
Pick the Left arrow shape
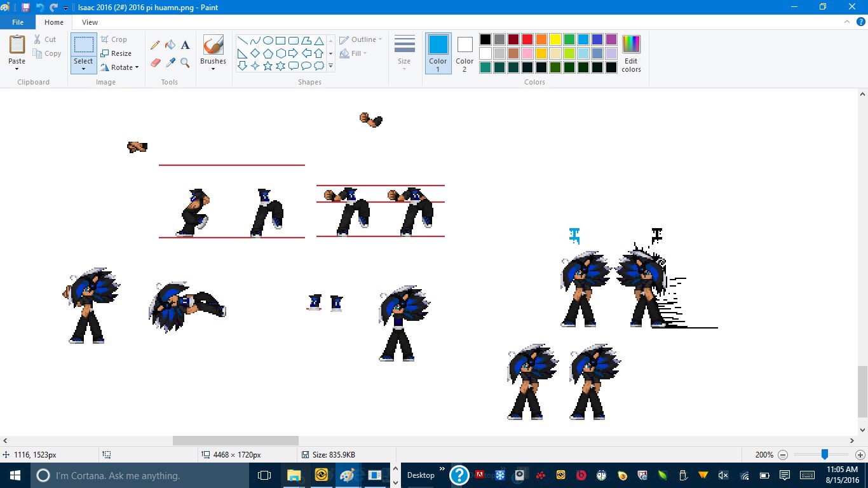306,53
